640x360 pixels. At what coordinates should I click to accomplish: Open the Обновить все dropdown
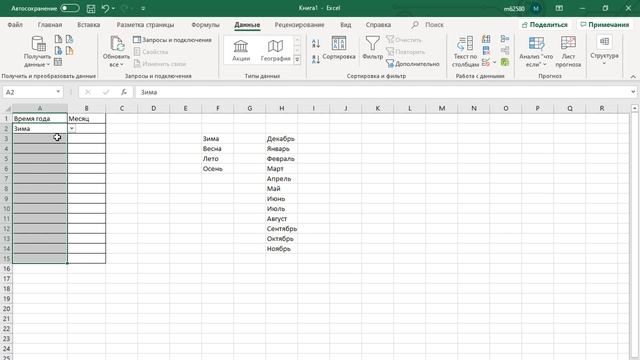pyautogui.click(x=116, y=51)
